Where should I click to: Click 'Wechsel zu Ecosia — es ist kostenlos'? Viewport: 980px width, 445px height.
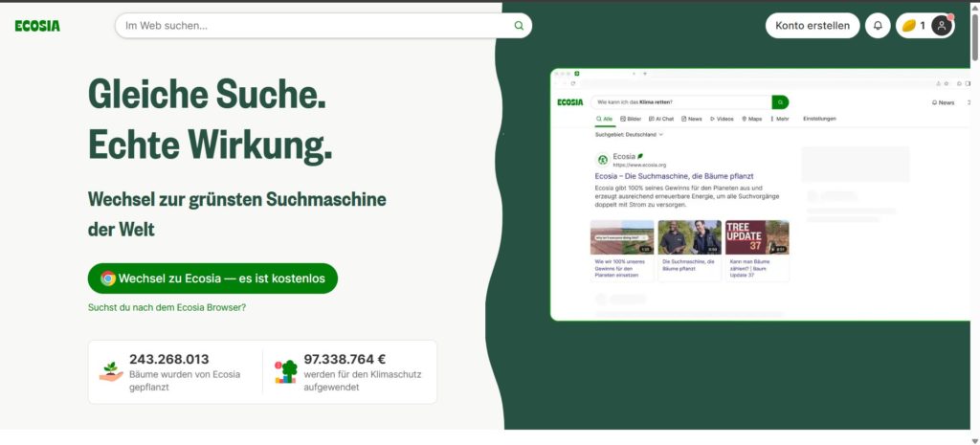point(212,278)
